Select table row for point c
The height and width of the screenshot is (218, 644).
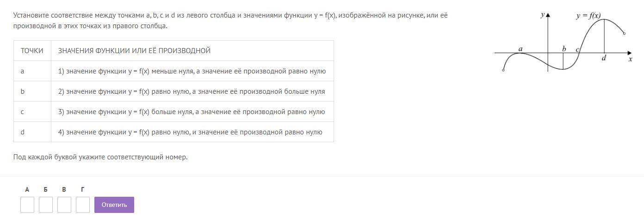[x=173, y=112]
